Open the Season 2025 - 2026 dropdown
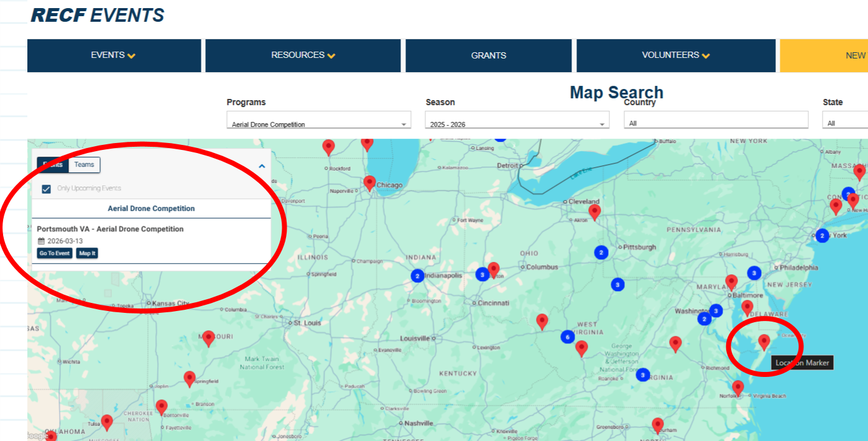Viewport: 868px width, 441px height. [517, 120]
